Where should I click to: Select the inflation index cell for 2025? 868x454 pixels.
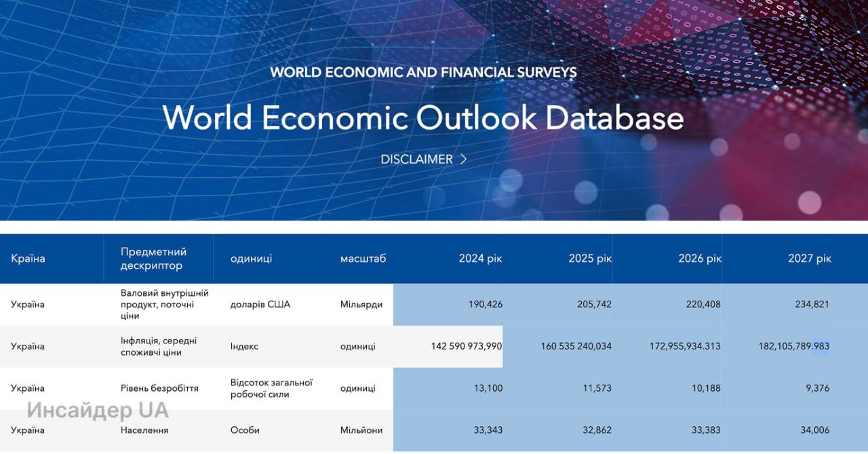coord(576,347)
